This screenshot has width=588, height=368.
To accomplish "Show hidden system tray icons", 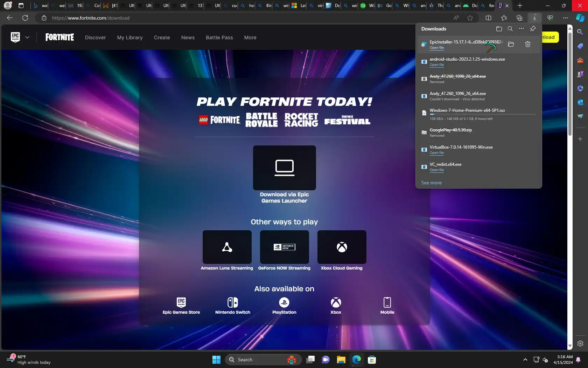I will pos(525,360).
